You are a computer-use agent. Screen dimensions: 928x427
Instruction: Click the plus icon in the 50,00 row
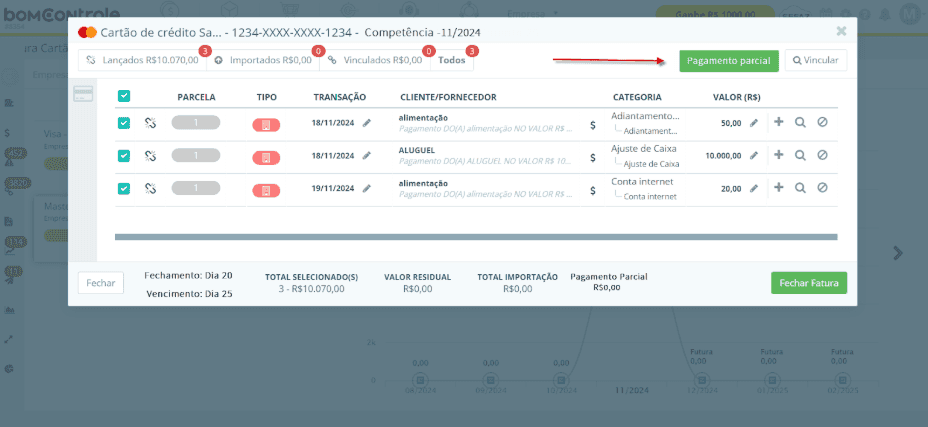(779, 122)
